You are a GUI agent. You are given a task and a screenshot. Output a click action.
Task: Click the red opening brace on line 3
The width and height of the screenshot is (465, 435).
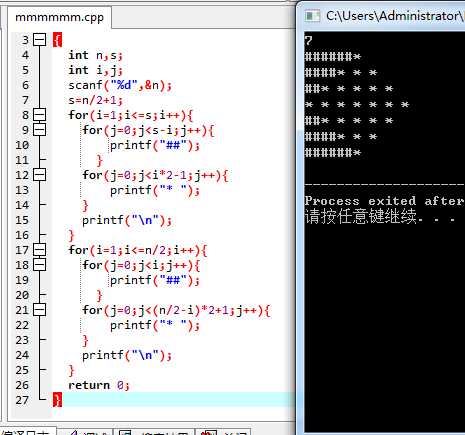(x=57, y=40)
